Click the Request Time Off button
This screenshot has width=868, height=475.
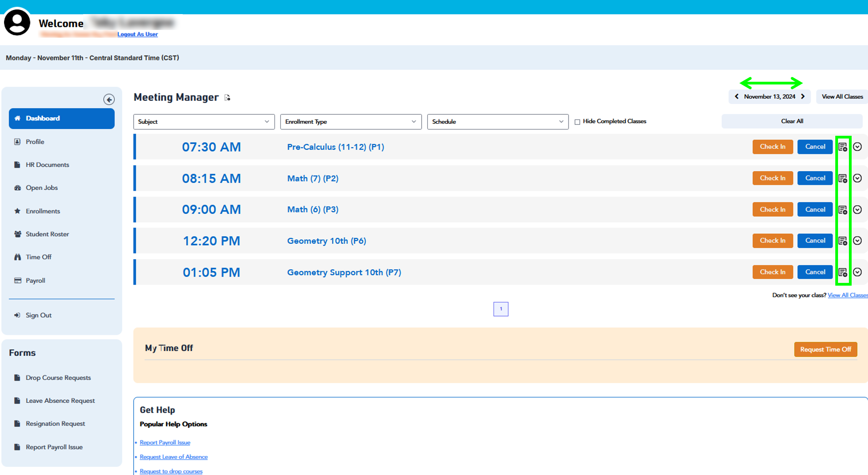point(825,349)
